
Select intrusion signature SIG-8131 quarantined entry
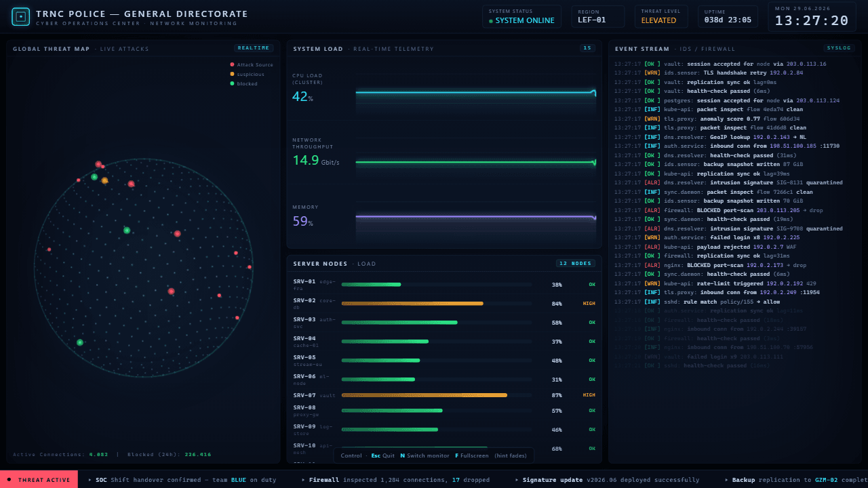pyautogui.click(x=728, y=182)
